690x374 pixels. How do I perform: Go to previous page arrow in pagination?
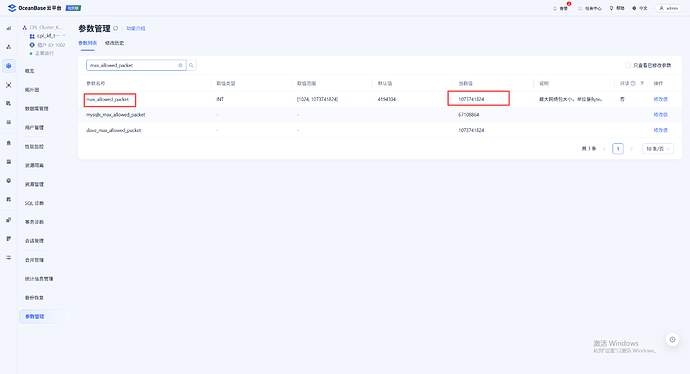click(x=605, y=149)
